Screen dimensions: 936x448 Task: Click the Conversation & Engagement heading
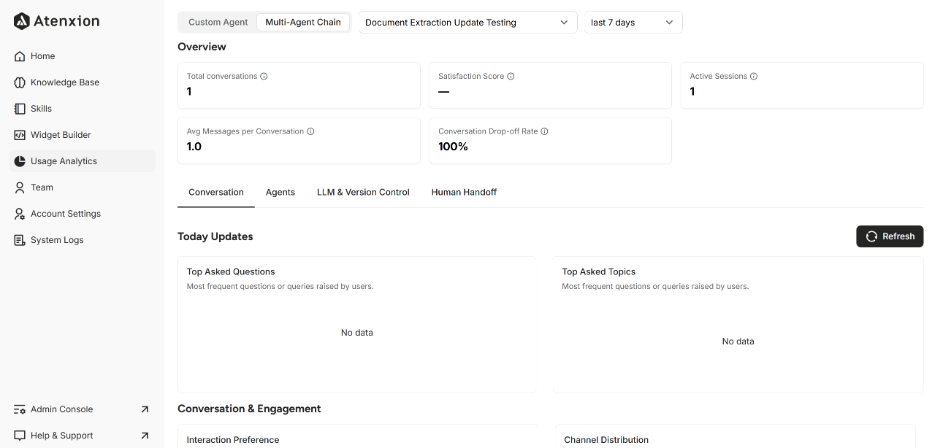[x=249, y=409]
